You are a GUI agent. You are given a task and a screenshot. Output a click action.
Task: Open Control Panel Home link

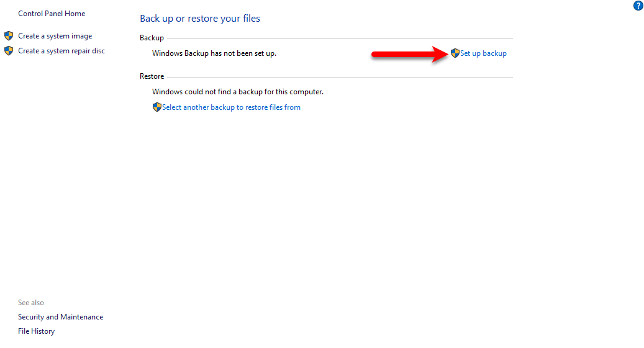[52, 14]
